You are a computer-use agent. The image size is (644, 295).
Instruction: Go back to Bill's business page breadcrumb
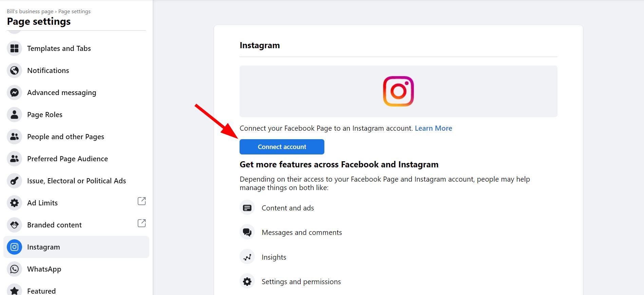[x=30, y=12]
